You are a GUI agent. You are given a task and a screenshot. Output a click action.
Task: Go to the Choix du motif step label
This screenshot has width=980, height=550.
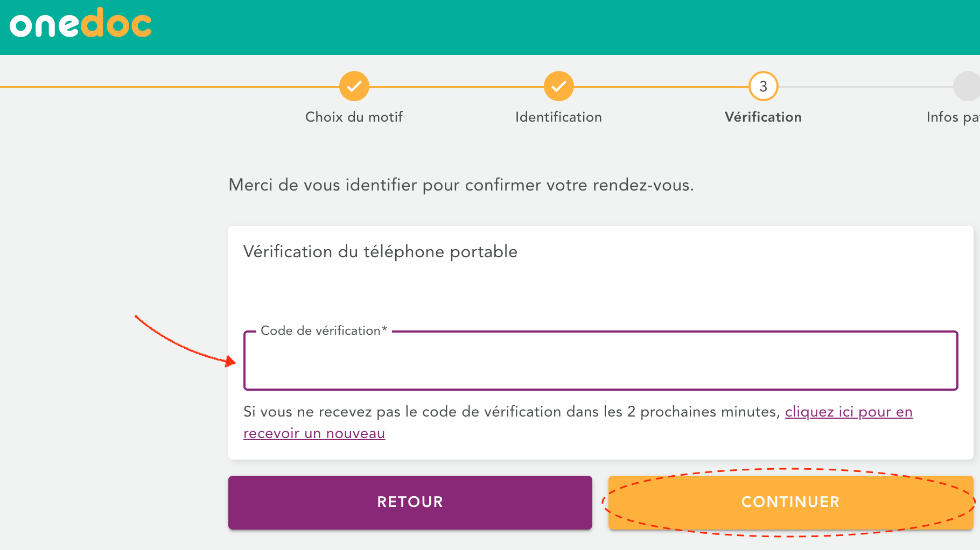coord(354,117)
